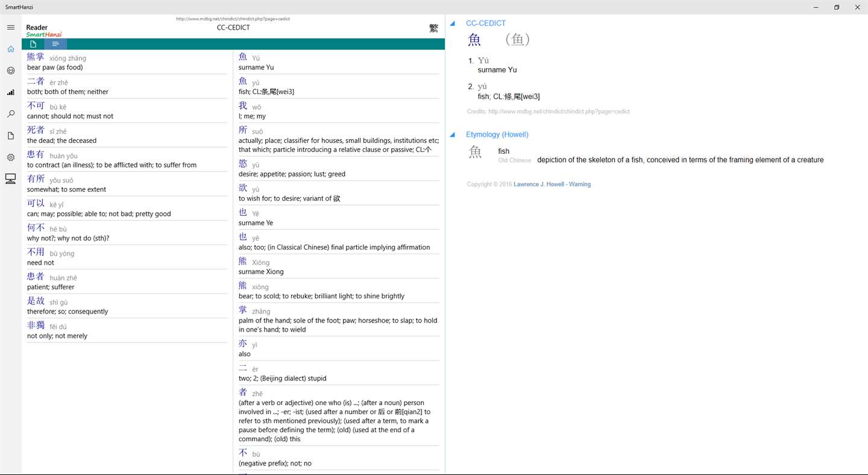Select the 非獨 'not only' entry
The image size is (868, 475).
[127, 330]
